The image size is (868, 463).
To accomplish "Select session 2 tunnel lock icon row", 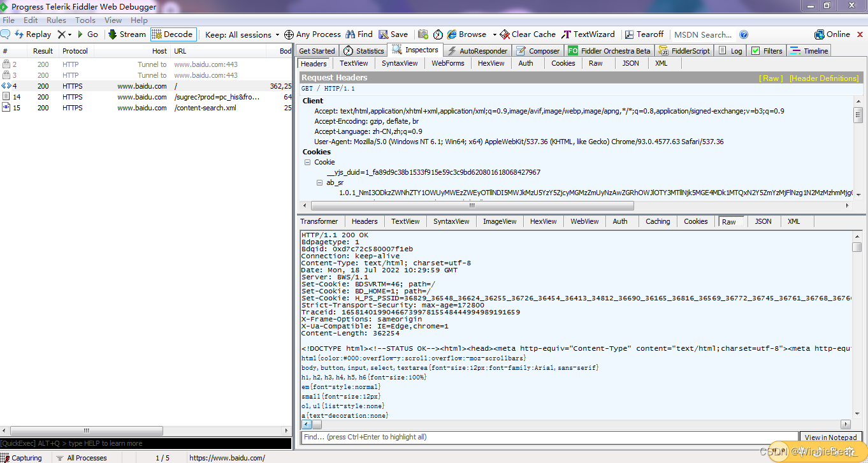I will (6, 64).
